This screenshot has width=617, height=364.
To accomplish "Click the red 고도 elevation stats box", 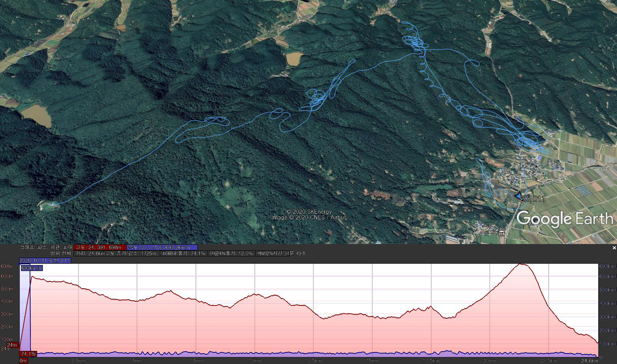I will point(100,247).
